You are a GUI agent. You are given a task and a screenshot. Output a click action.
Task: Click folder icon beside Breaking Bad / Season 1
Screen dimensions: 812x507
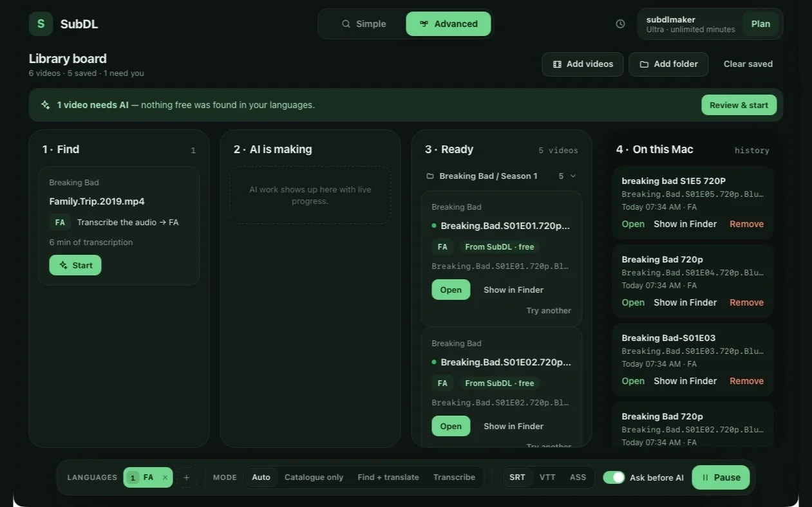pos(430,176)
